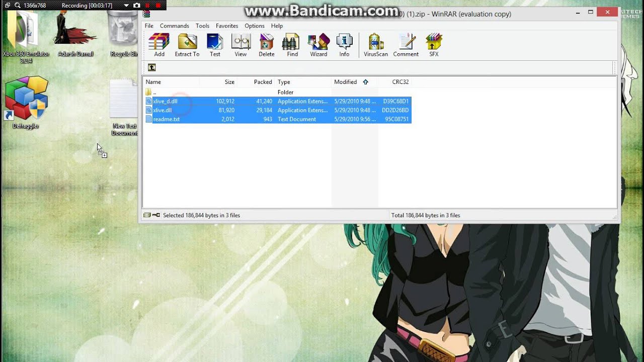The width and height of the screenshot is (644, 362).
Task: Select the Defraggler desktop icon
Action: pyautogui.click(x=26, y=103)
